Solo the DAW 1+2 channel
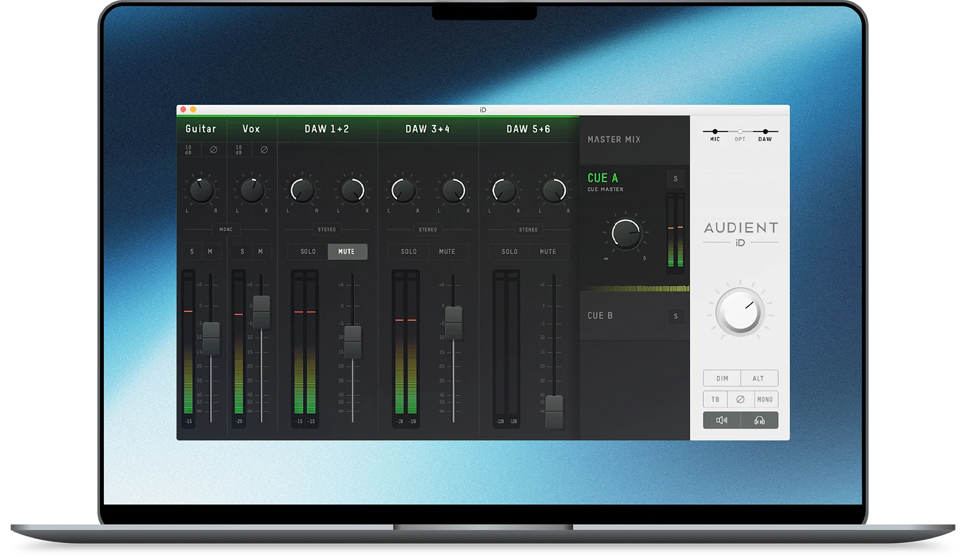Image resolution: width=966 pixels, height=560 pixels. [308, 252]
